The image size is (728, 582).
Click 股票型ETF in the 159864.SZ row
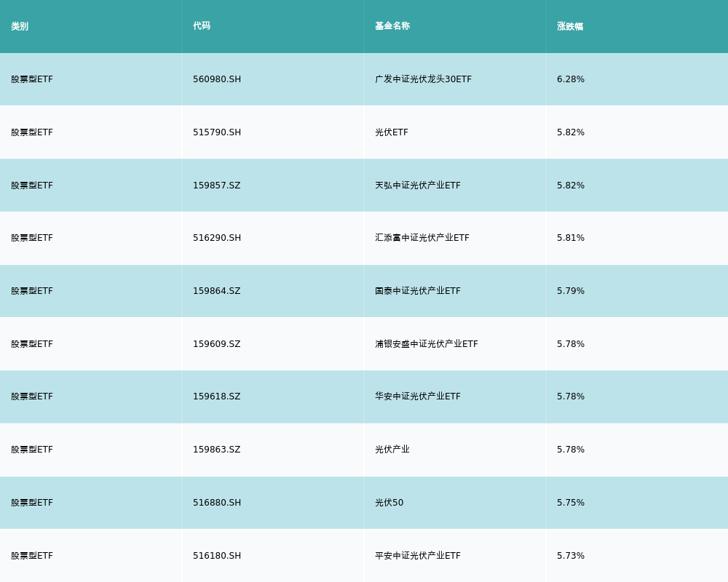point(32,291)
